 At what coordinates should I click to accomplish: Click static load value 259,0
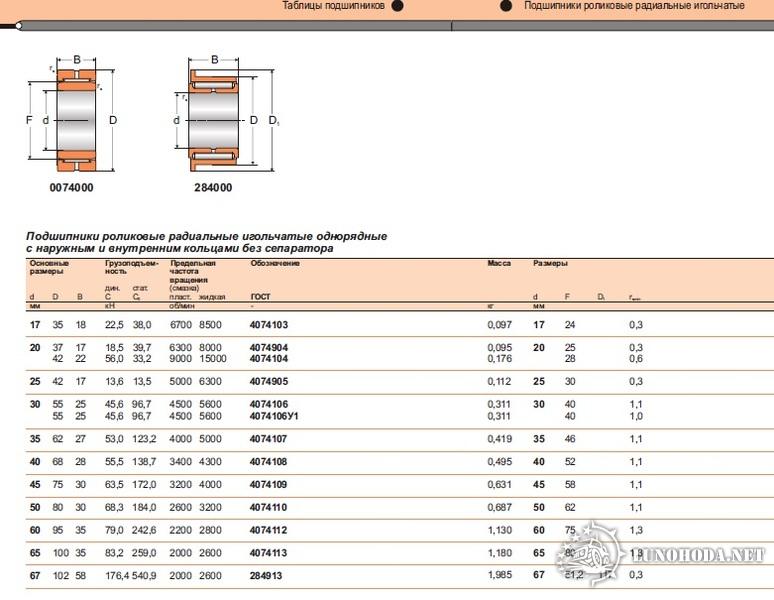144,553
